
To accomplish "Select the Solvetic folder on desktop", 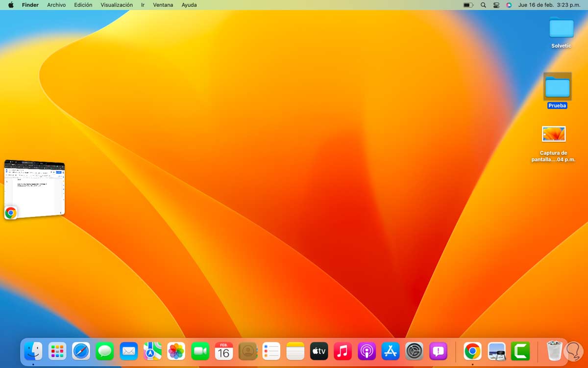I will [x=562, y=28].
